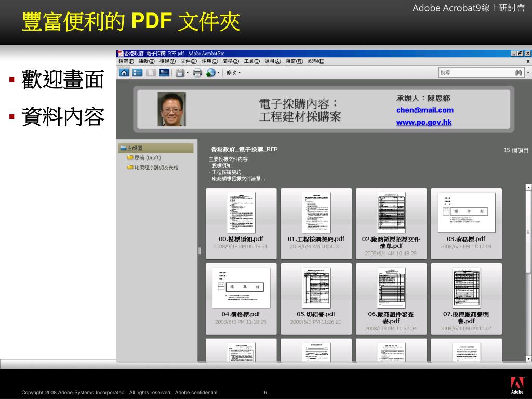Screen dimensions: 532x399
Task: Open the 文件(D) menu
Action: 189,61
